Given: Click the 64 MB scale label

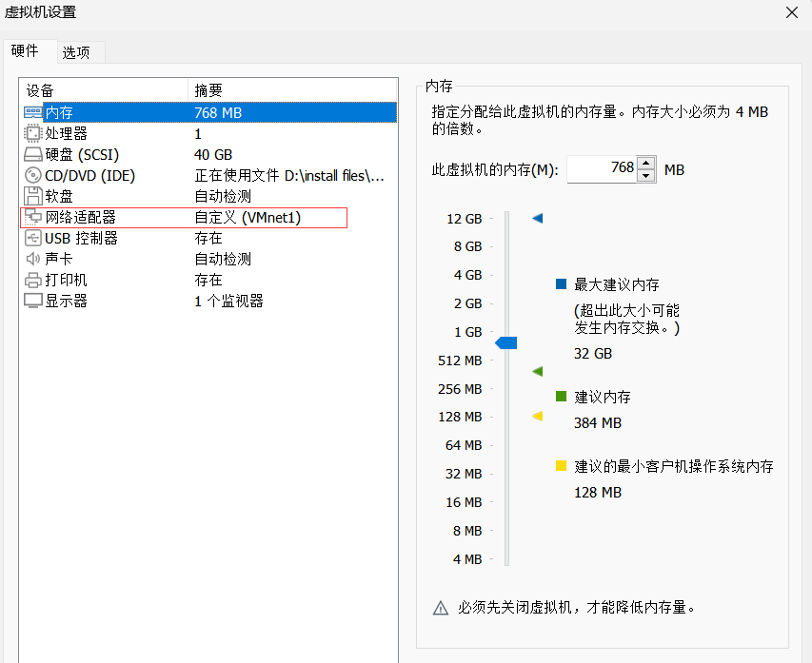Looking at the screenshot, I should point(464,445).
